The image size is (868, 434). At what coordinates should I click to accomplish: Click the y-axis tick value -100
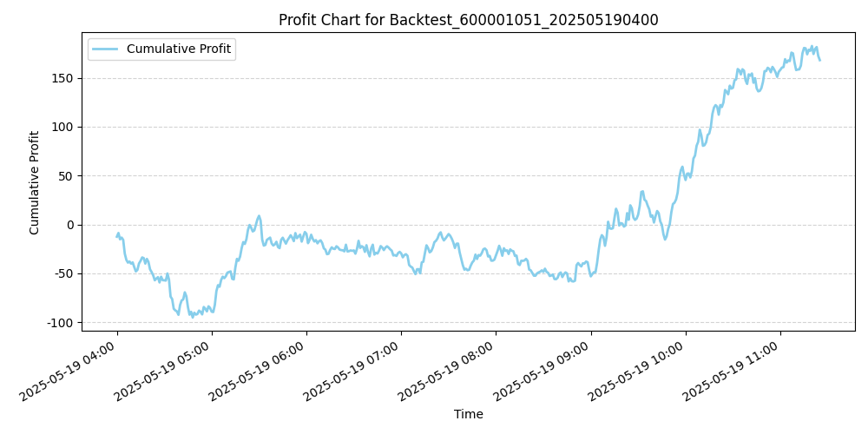[62, 322]
